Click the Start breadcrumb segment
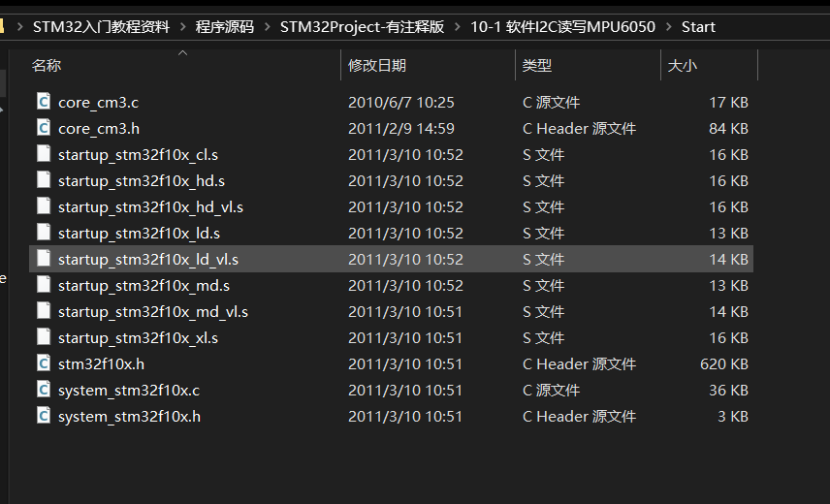830x504 pixels. point(698,26)
